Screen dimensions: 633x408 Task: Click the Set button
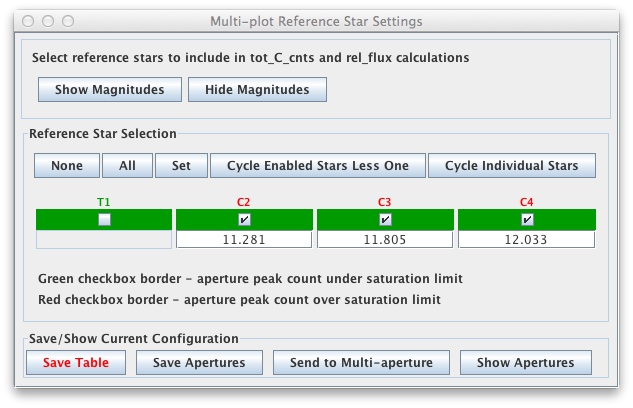pyautogui.click(x=181, y=166)
